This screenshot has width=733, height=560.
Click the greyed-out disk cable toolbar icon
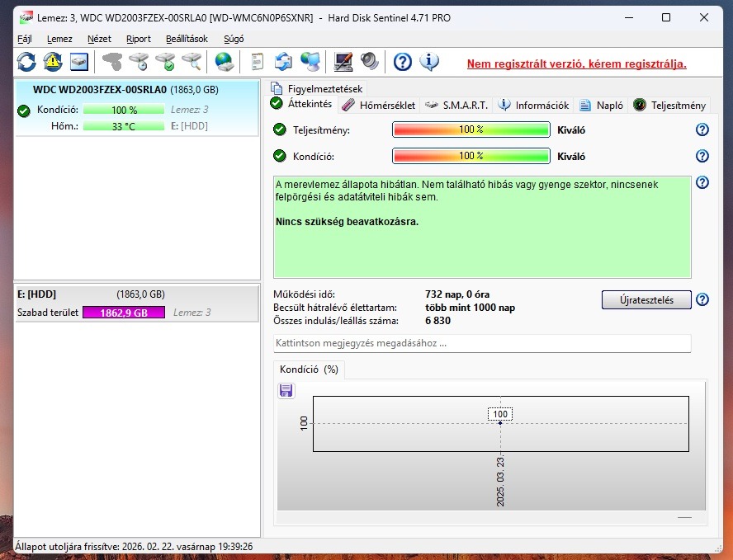[112, 62]
